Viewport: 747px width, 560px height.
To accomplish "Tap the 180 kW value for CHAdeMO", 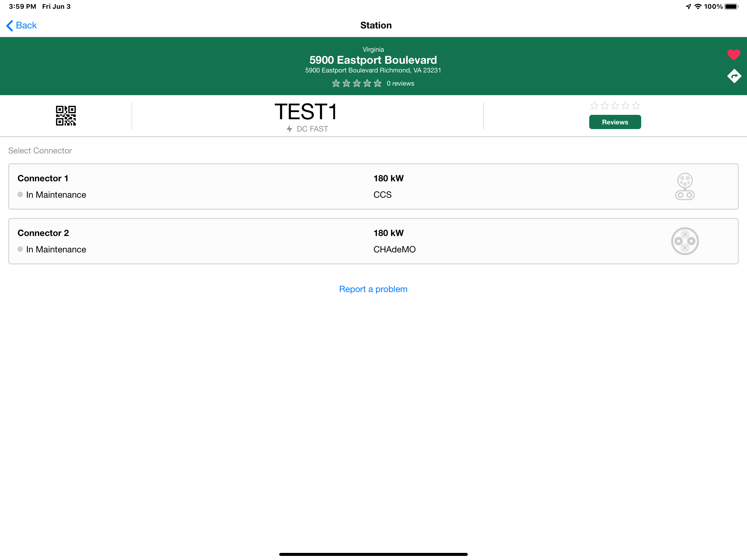I will coord(388,233).
